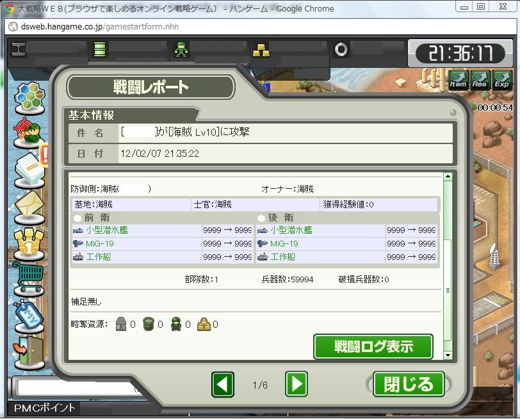Open 工作船 in the rear guard list
Viewport: 520px width, 420px height.
tap(283, 257)
